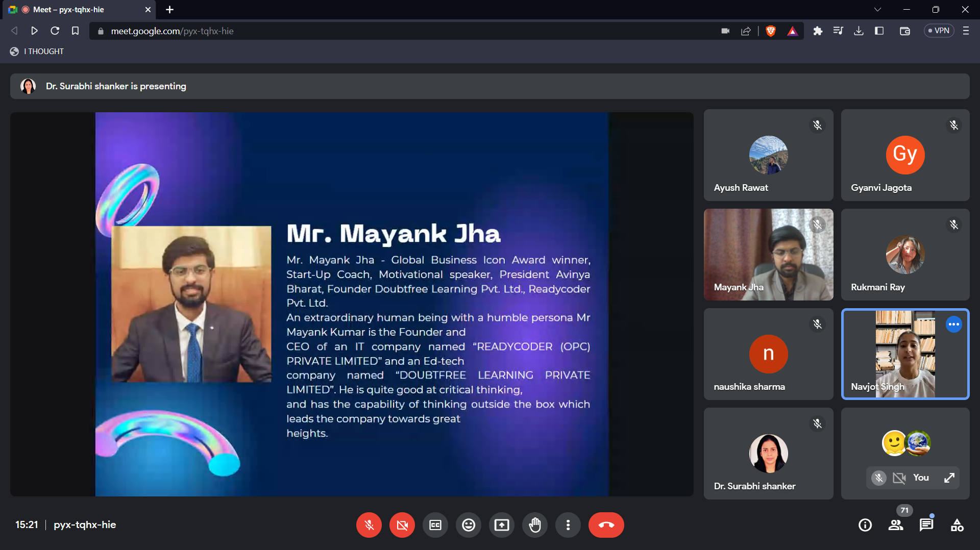Switch to the Meet pyx-tqhx-hie tab
This screenshot has height=550, width=980.
point(79,10)
